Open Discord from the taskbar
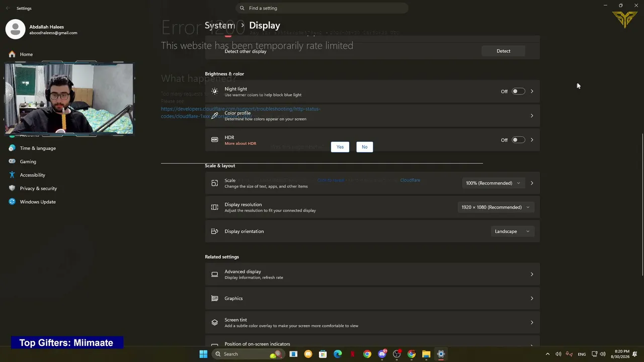 pyautogui.click(x=382, y=354)
